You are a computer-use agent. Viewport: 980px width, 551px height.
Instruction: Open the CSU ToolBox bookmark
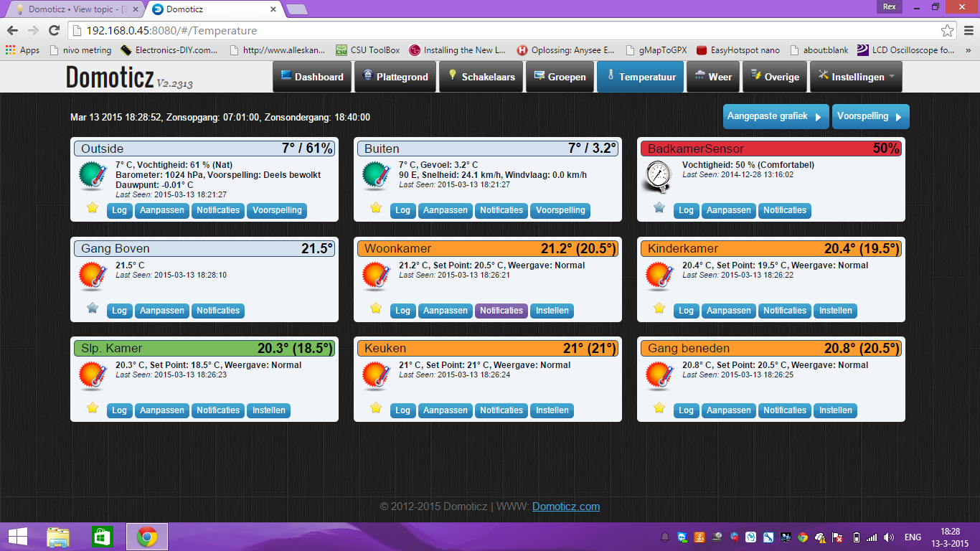[x=367, y=50]
